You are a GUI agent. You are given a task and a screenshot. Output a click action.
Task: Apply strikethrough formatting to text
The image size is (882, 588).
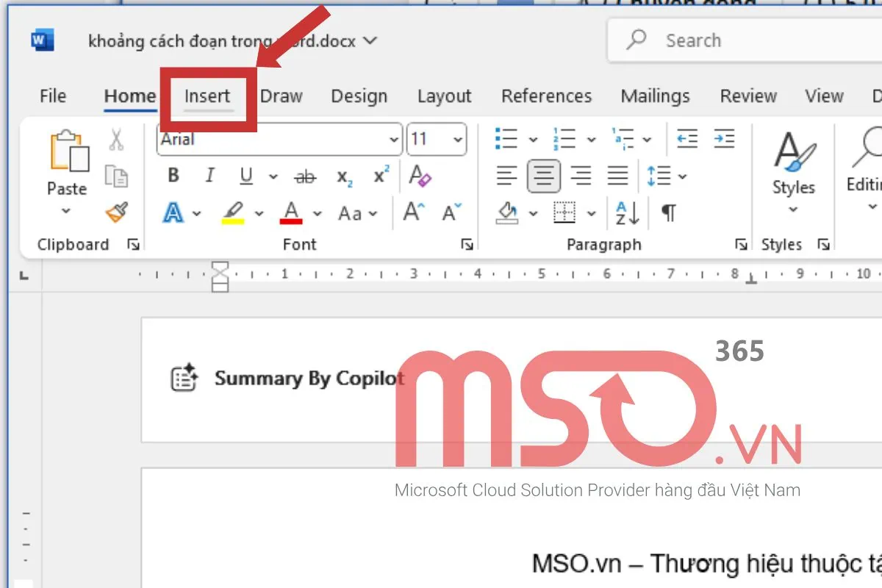[x=304, y=176]
